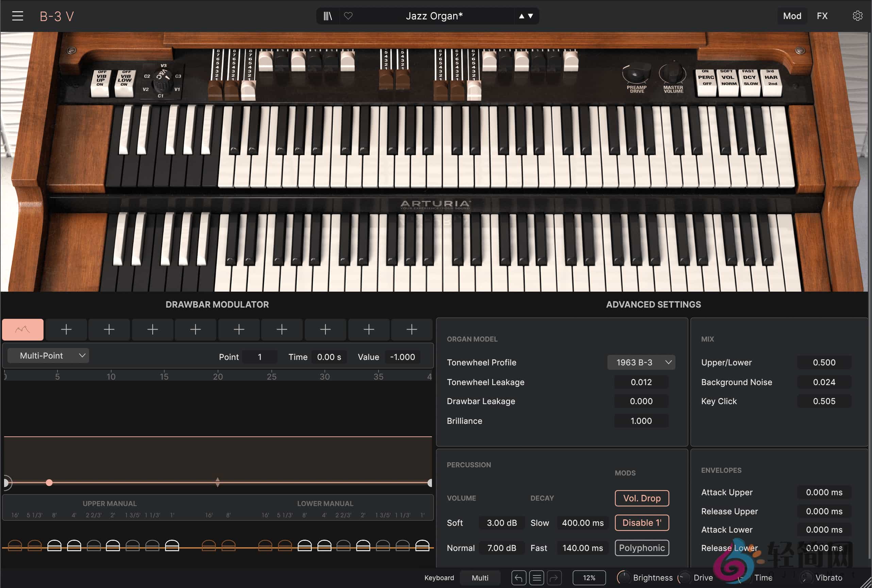The height and width of the screenshot is (588, 872).
Task: Click the Vol. Drop button
Action: pos(642,498)
